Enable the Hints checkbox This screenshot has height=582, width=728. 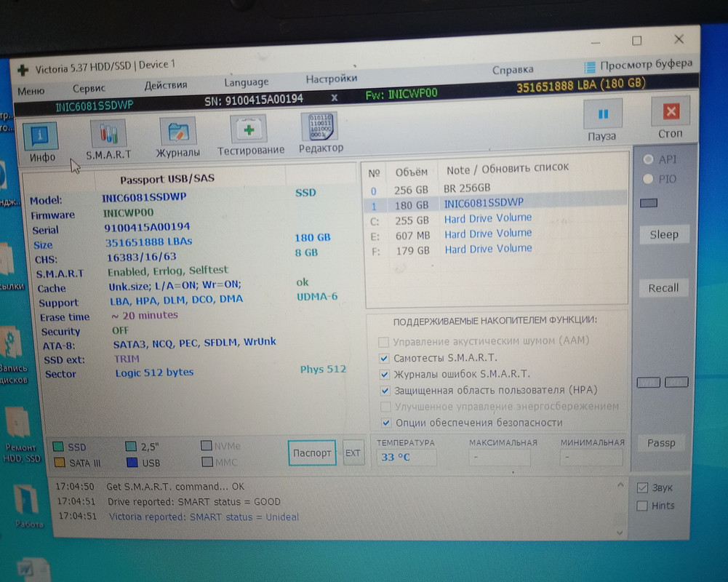click(642, 506)
